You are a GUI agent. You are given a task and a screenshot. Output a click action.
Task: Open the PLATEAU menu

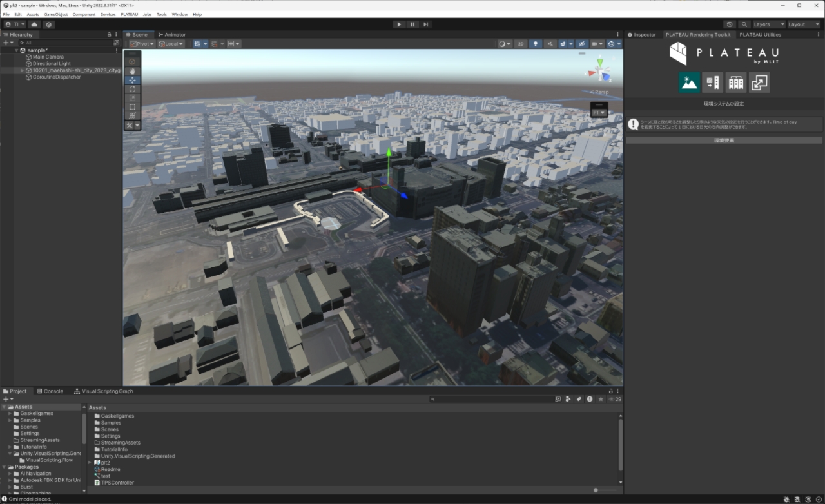coord(129,14)
